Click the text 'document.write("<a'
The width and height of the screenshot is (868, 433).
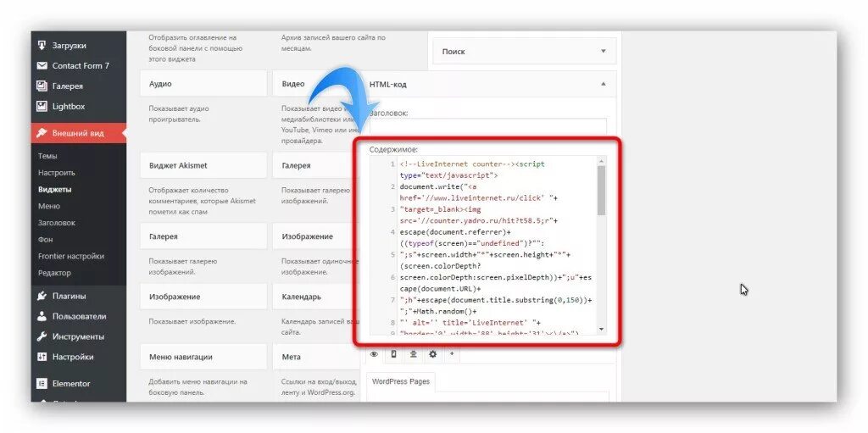[438, 186]
